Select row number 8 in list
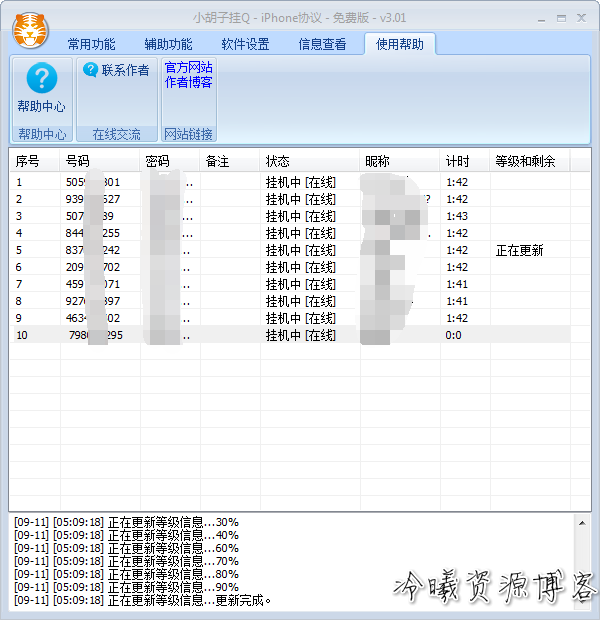 point(19,301)
